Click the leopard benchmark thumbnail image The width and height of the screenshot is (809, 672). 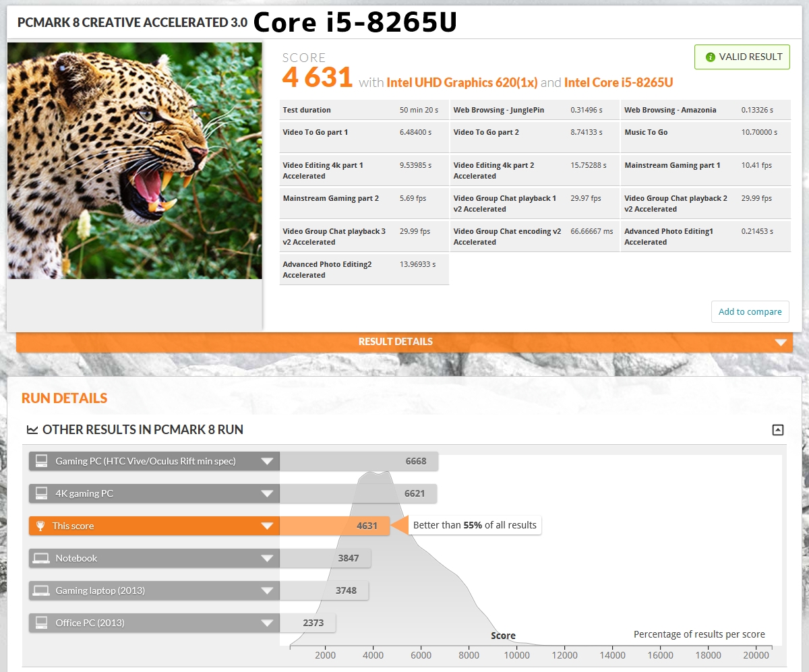(x=135, y=160)
